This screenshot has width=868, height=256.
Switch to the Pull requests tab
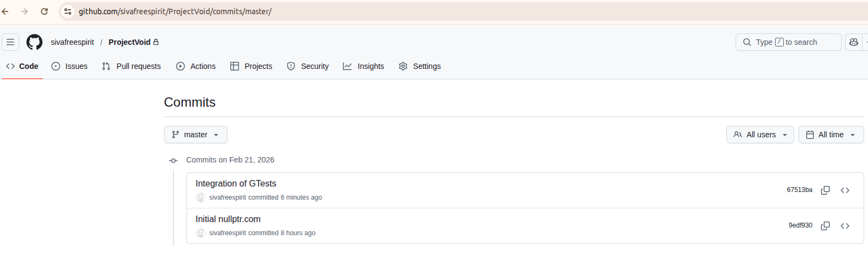click(x=131, y=66)
